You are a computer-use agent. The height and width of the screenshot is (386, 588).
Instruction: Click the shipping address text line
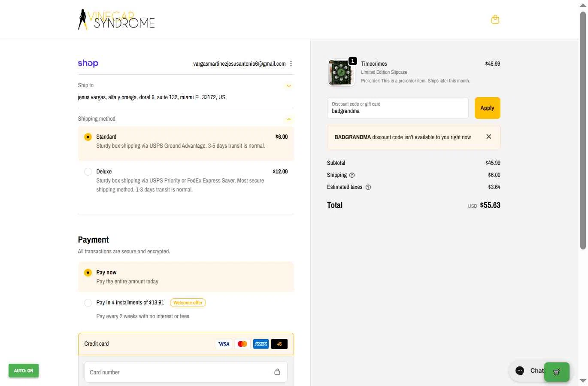(152, 97)
